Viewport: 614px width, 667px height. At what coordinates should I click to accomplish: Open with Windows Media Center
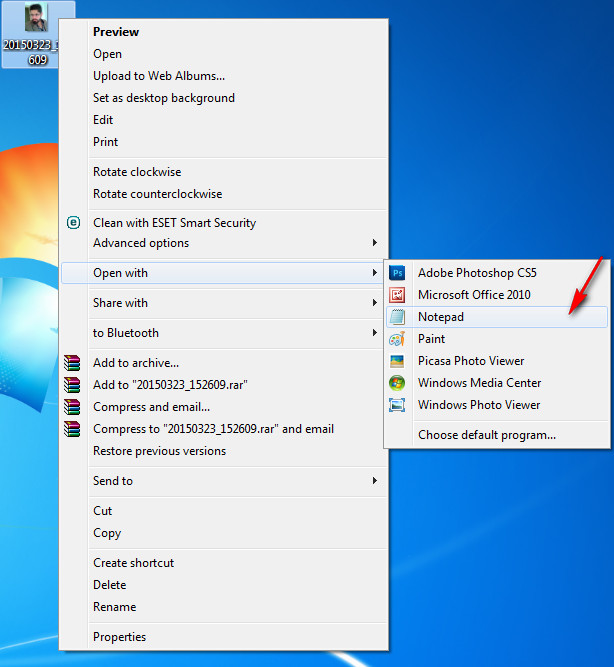click(x=497, y=383)
